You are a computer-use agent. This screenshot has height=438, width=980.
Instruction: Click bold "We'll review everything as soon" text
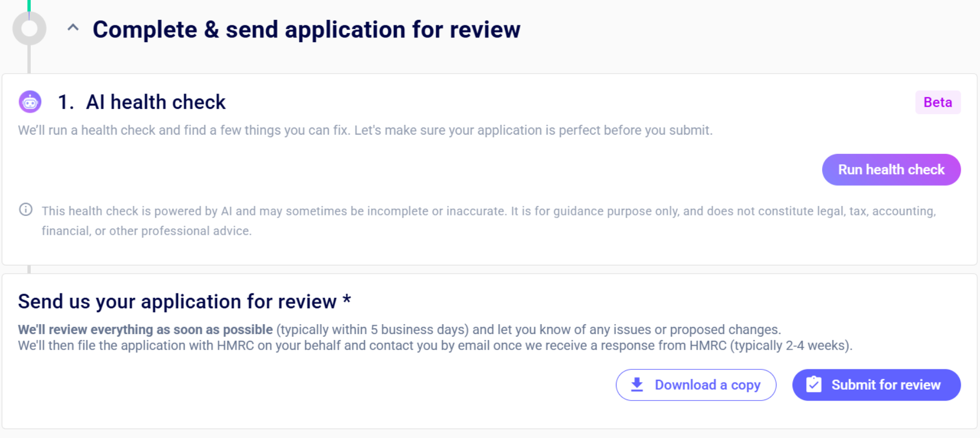pyautogui.click(x=145, y=330)
